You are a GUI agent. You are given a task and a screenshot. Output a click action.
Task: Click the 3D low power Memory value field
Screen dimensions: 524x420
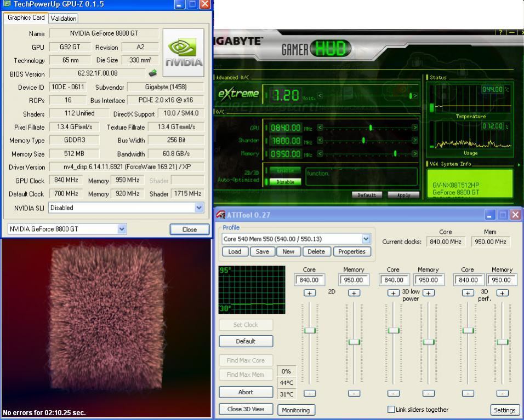429,280
